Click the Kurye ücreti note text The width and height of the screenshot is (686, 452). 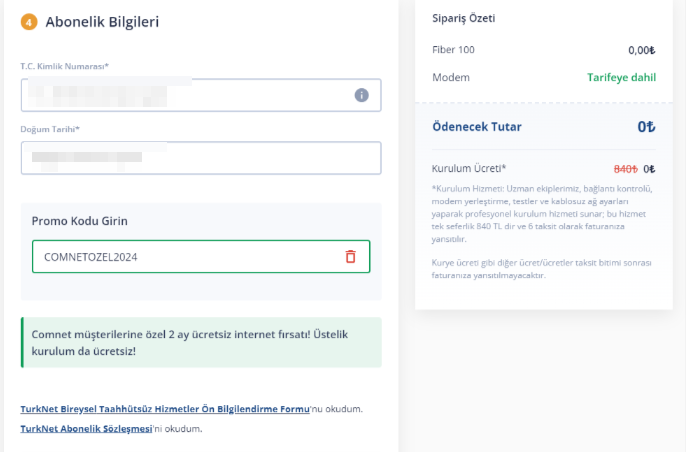click(x=541, y=269)
